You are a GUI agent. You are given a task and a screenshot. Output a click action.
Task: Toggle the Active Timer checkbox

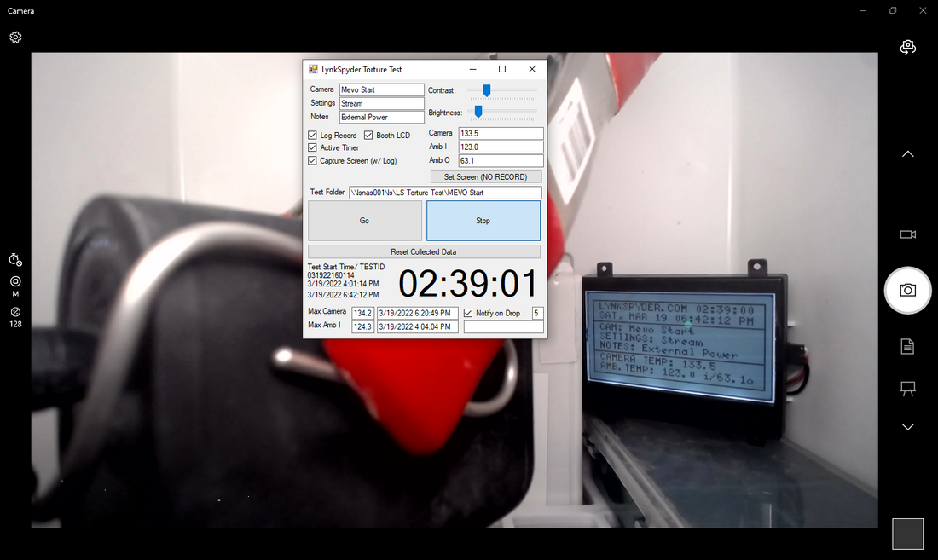(x=313, y=147)
